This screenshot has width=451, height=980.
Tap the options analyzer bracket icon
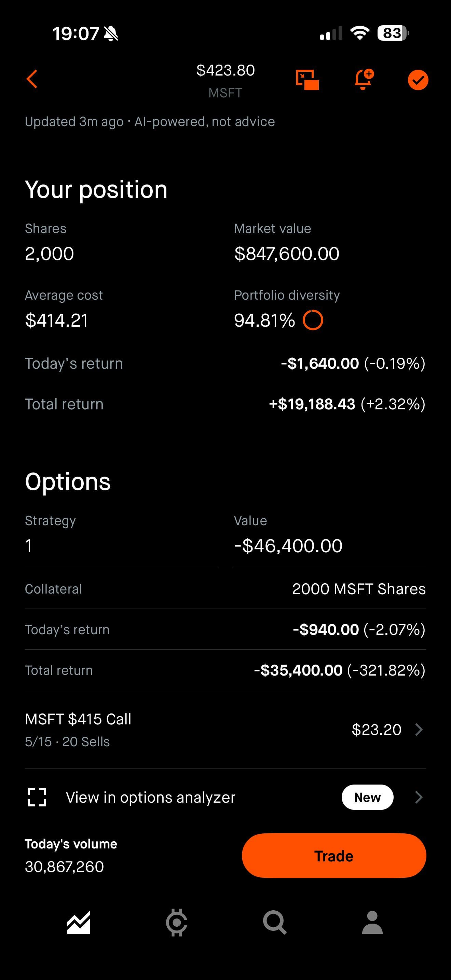pyautogui.click(x=37, y=797)
